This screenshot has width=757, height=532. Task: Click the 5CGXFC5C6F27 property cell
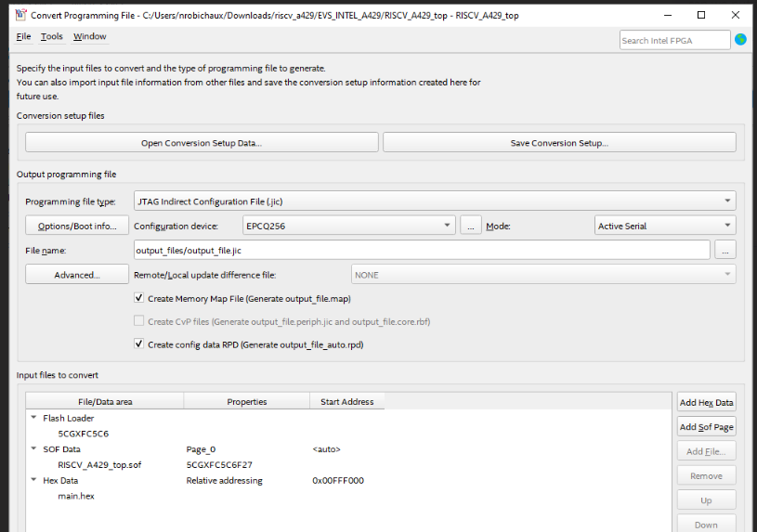click(219, 465)
